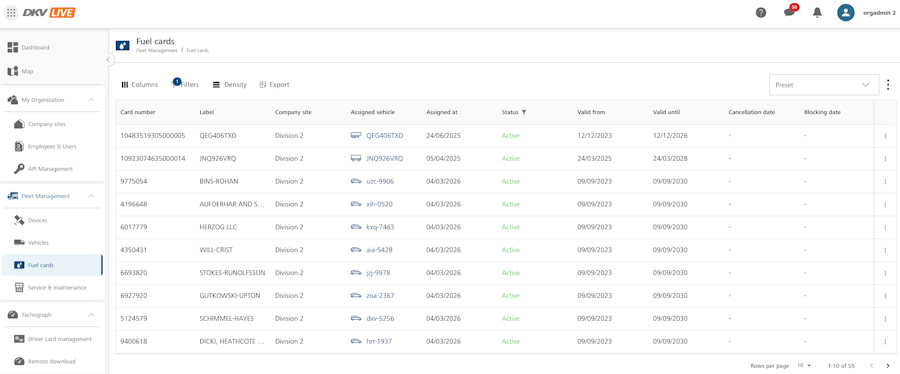The width and height of the screenshot is (900, 374).
Task: Click the Status column filter funnel icon
Action: click(x=524, y=112)
